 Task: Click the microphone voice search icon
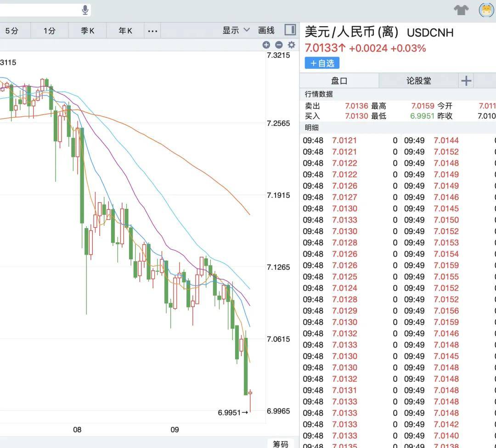85,10
